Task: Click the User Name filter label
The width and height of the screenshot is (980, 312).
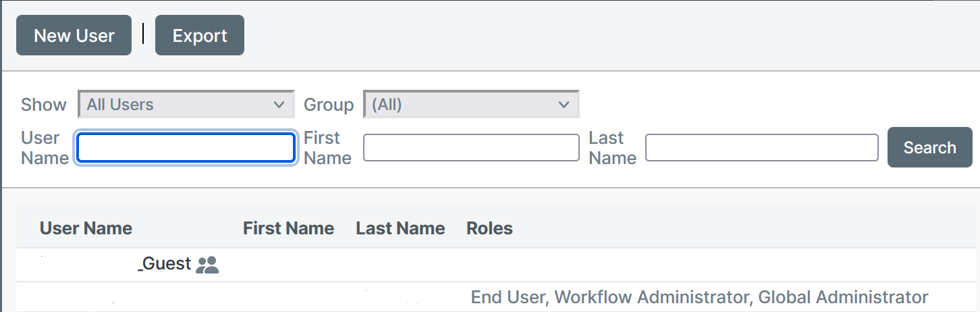Action: (45, 148)
